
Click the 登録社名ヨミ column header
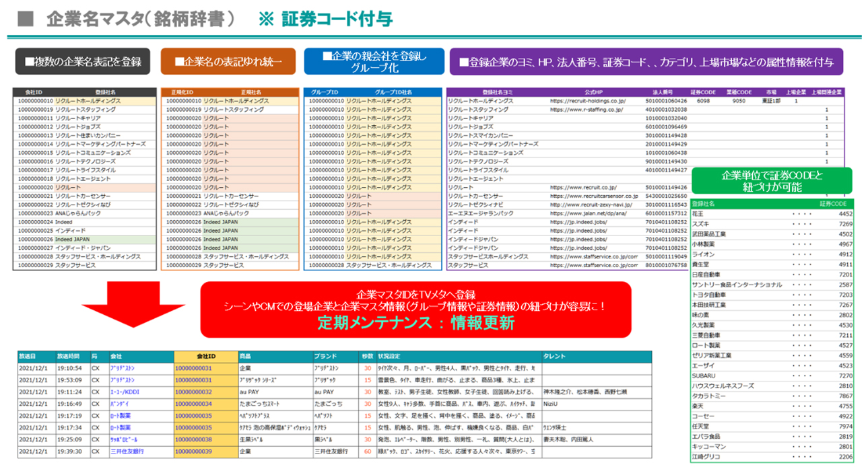pos(498,92)
